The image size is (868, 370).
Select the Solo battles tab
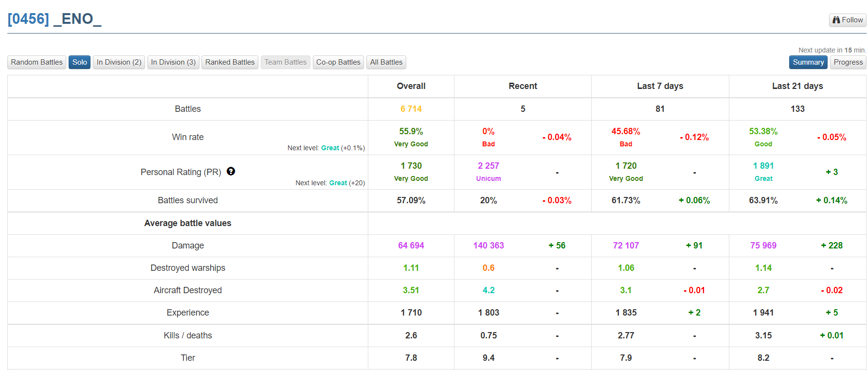[79, 62]
